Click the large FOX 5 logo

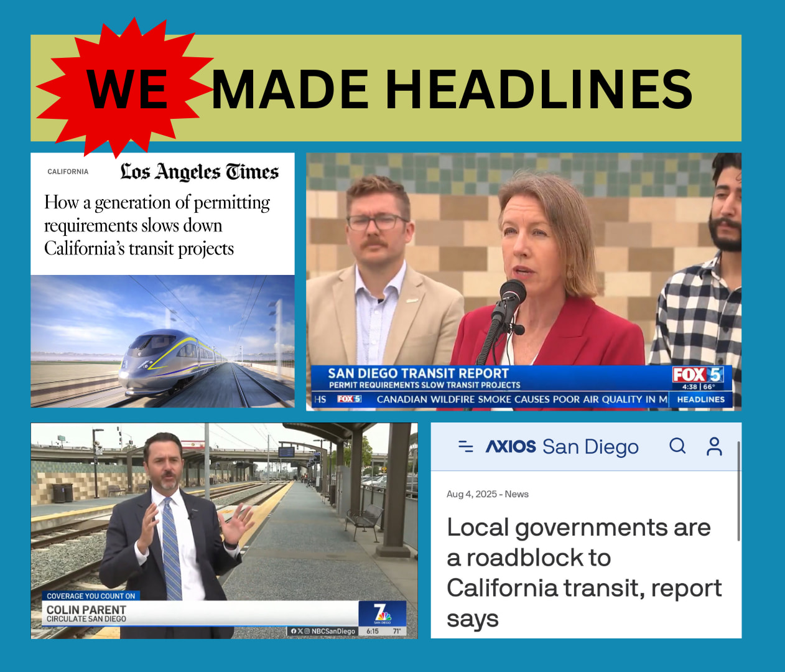(697, 375)
